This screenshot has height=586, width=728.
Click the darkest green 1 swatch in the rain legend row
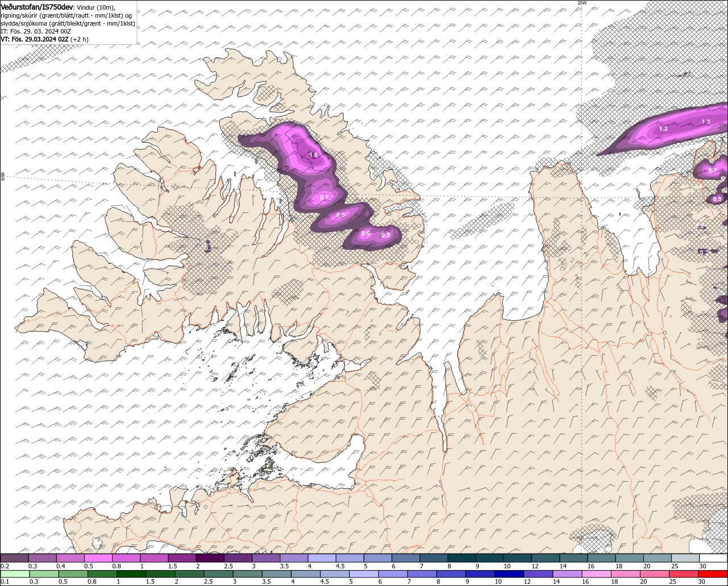click(131, 573)
